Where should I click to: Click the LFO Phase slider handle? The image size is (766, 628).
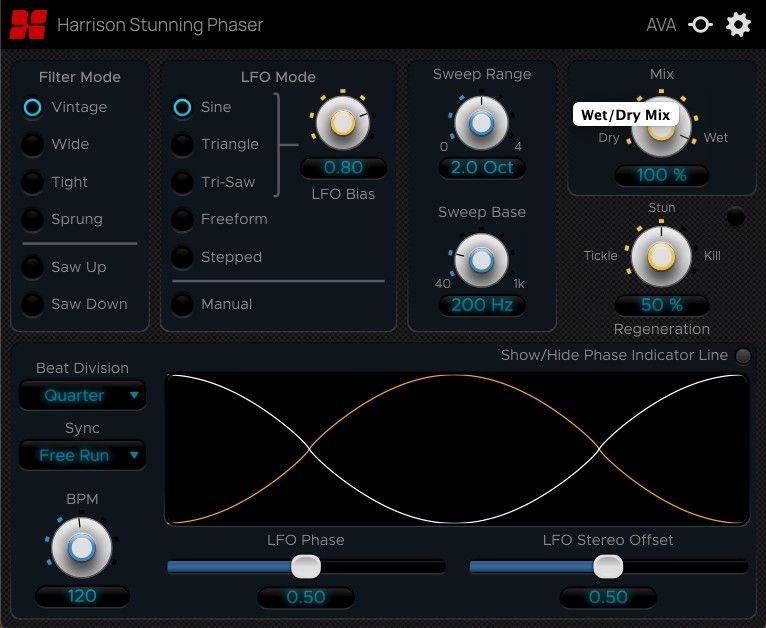(x=305, y=567)
